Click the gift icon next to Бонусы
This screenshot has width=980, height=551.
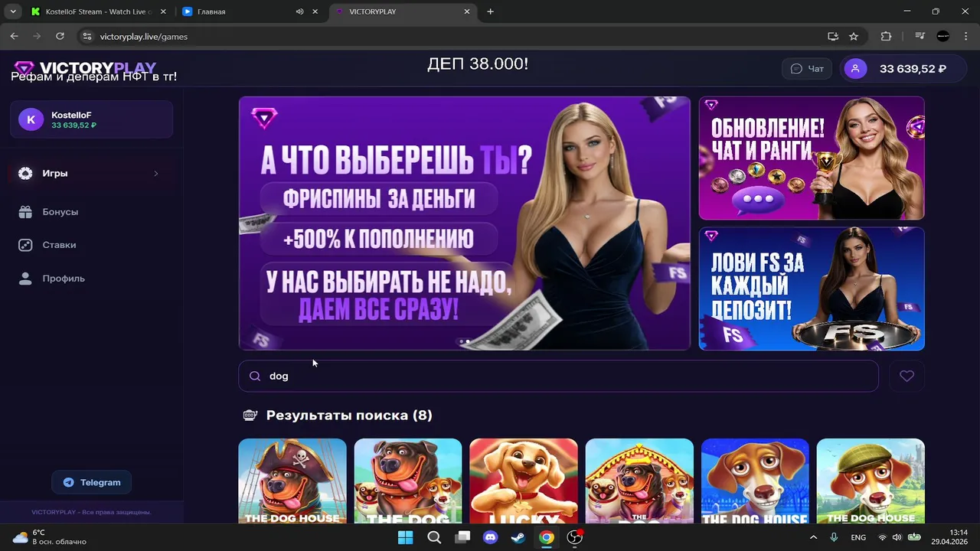(x=25, y=212)
